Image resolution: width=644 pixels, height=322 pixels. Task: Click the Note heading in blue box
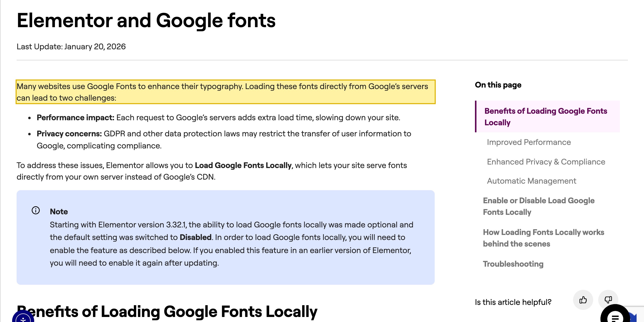59,212
